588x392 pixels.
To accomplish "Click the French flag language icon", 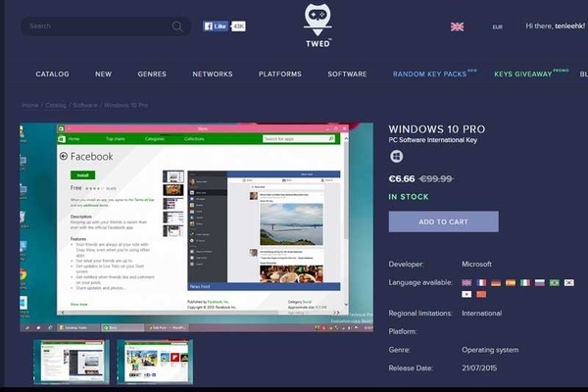I will click(x=481, y=282).
